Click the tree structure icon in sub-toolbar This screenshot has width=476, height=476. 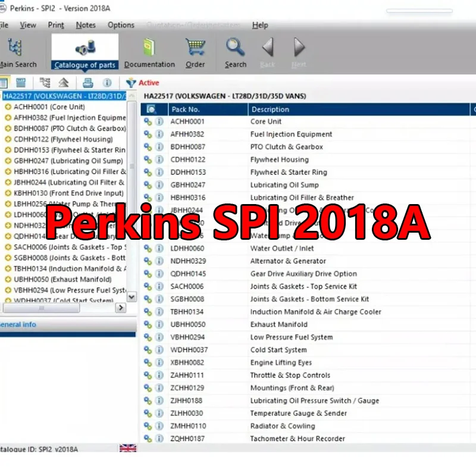[45, 83]
